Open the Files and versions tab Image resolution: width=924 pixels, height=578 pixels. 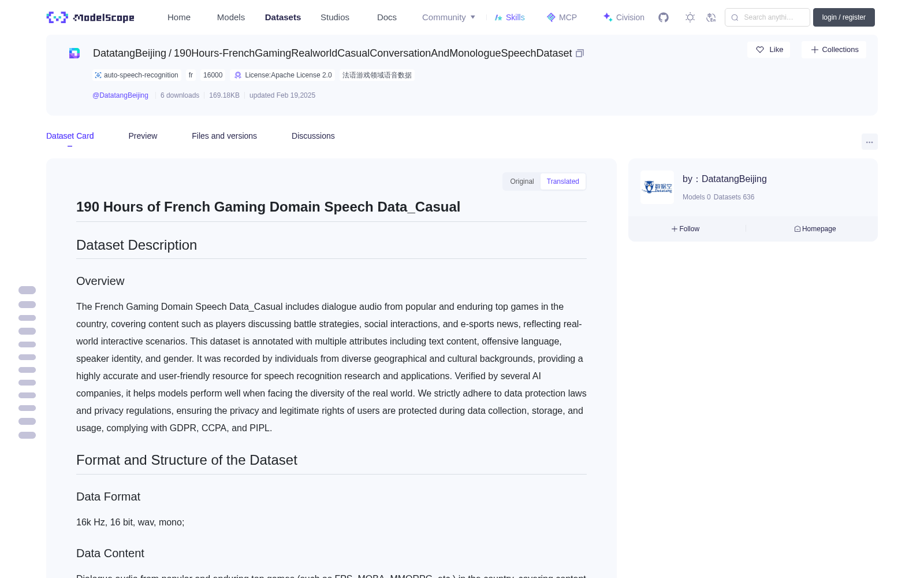coord(224,136)
